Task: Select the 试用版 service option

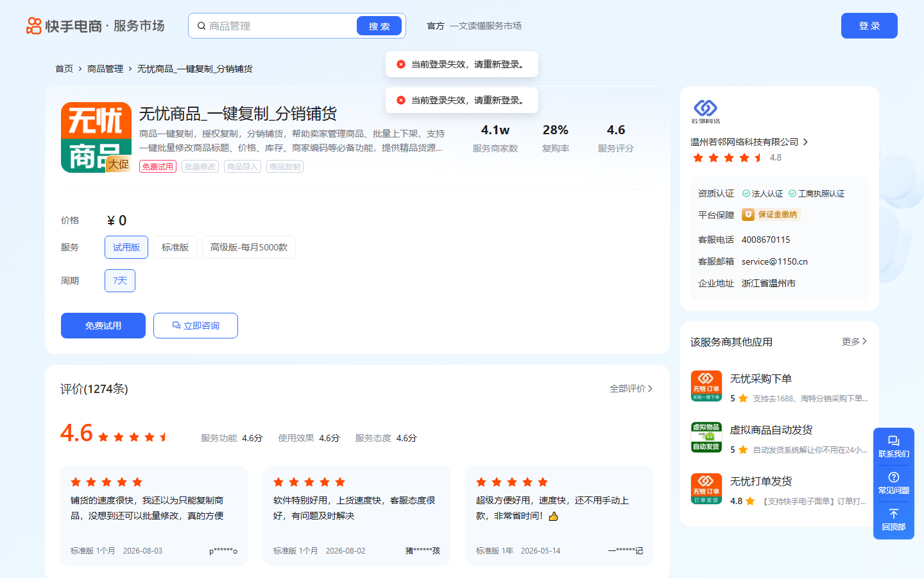Action: (x=126, y=247)
